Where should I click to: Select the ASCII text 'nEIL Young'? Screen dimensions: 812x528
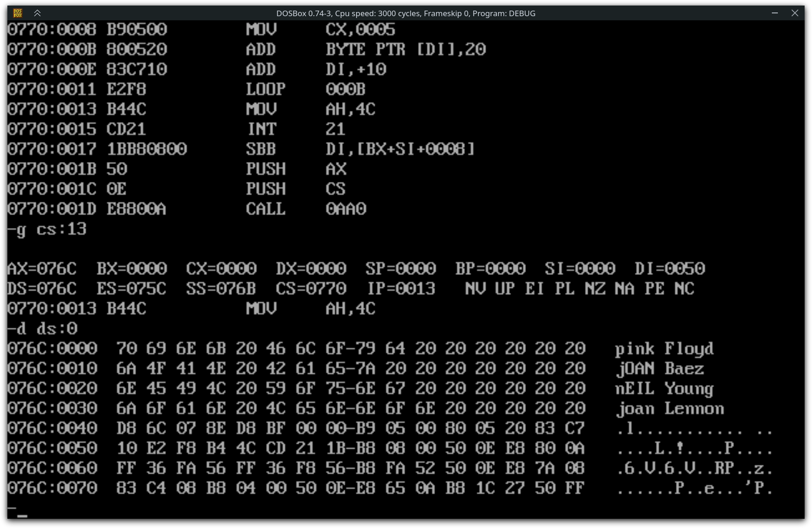pos(664,389)
